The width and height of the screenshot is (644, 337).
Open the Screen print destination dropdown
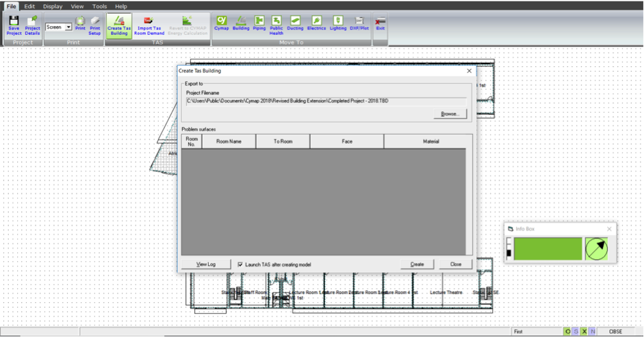pos(68,27)
